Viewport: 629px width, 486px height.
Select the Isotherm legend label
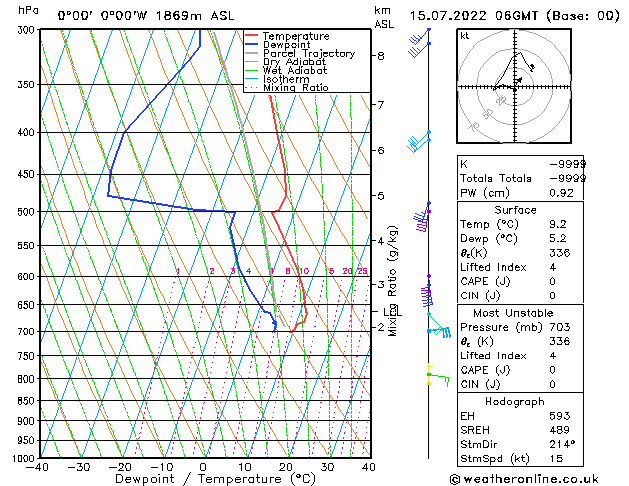[286, 79]
